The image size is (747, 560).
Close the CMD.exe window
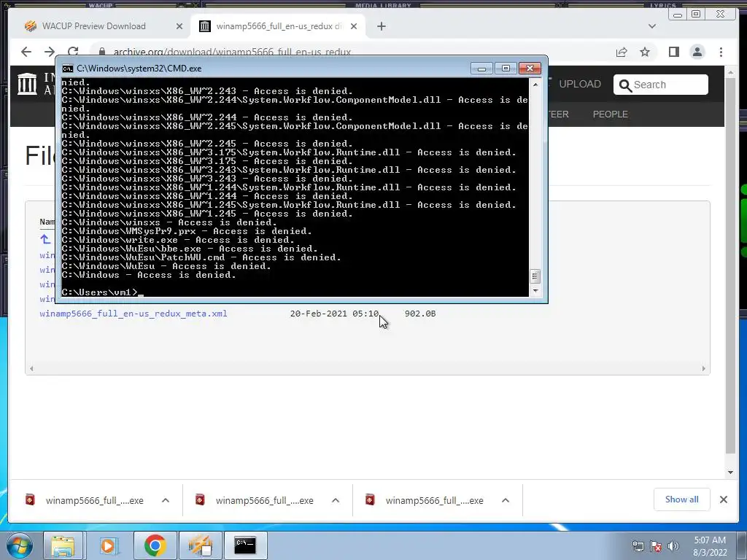530,69
